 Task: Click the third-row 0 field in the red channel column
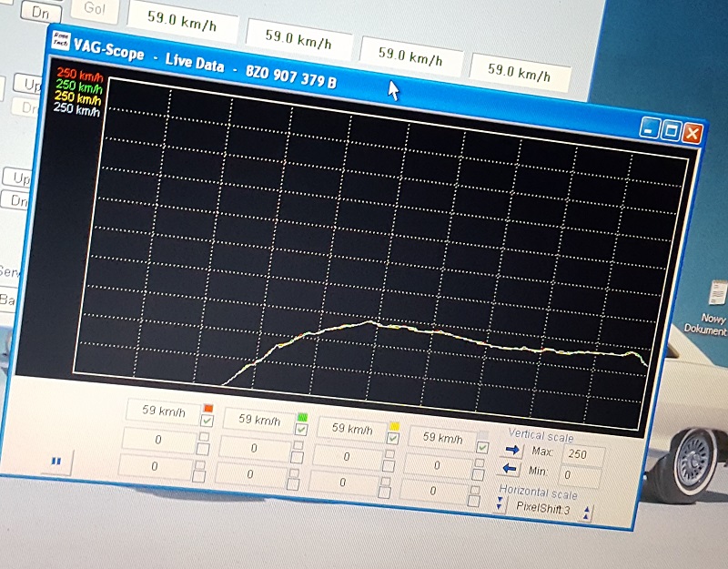(x=155, y=466)
